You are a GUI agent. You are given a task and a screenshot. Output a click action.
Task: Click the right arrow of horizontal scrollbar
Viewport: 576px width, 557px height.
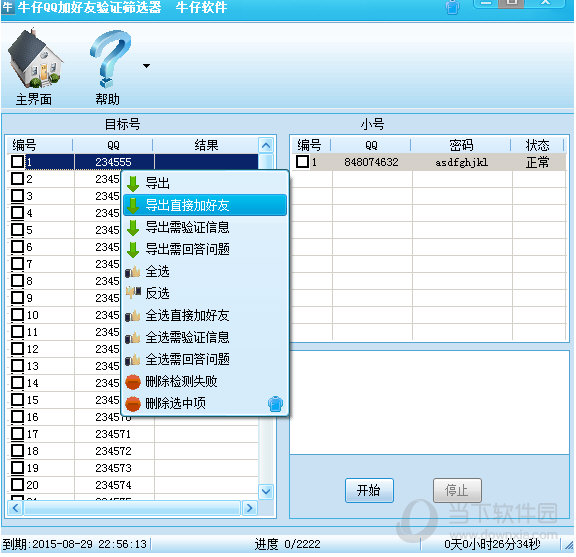pyautogui.click(x=249, y=508)
